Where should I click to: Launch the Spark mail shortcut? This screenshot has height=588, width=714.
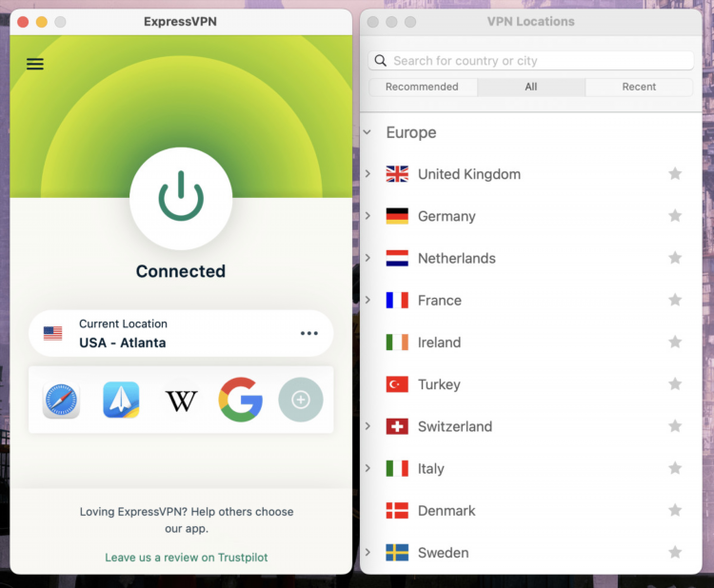click(x=121, y=400)
